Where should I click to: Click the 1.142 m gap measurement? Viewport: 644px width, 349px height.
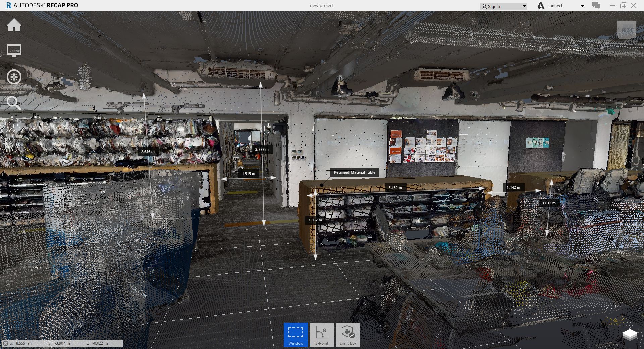513,187
